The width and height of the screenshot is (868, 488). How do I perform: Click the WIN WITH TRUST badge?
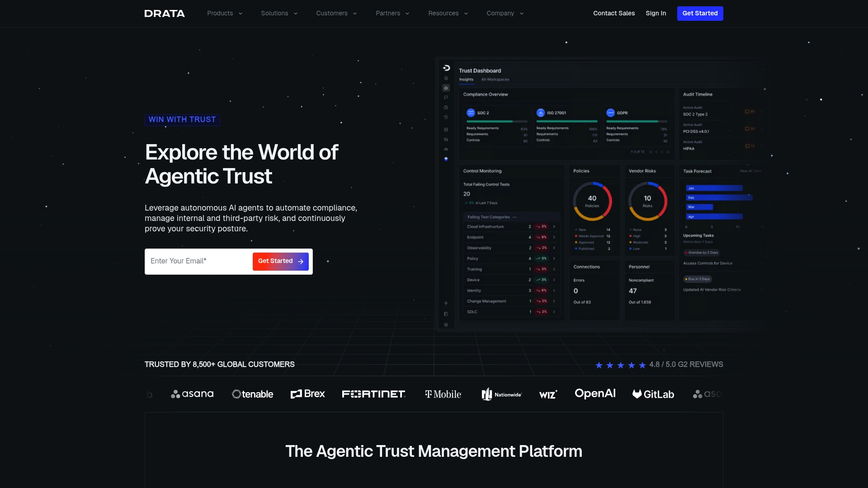(182, 120)
